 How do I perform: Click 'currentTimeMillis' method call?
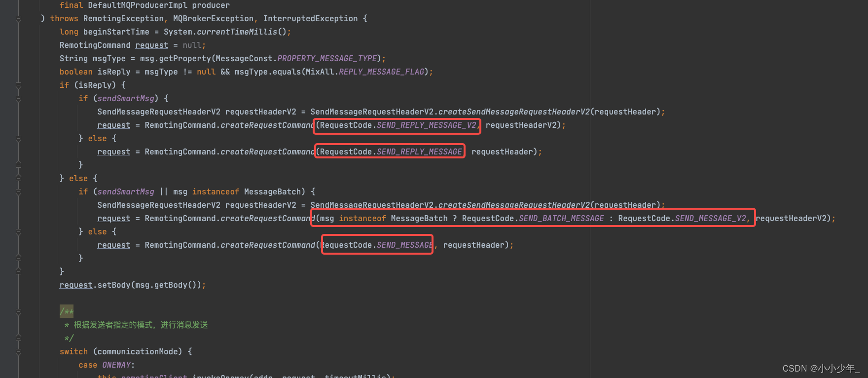click(237, 32)
